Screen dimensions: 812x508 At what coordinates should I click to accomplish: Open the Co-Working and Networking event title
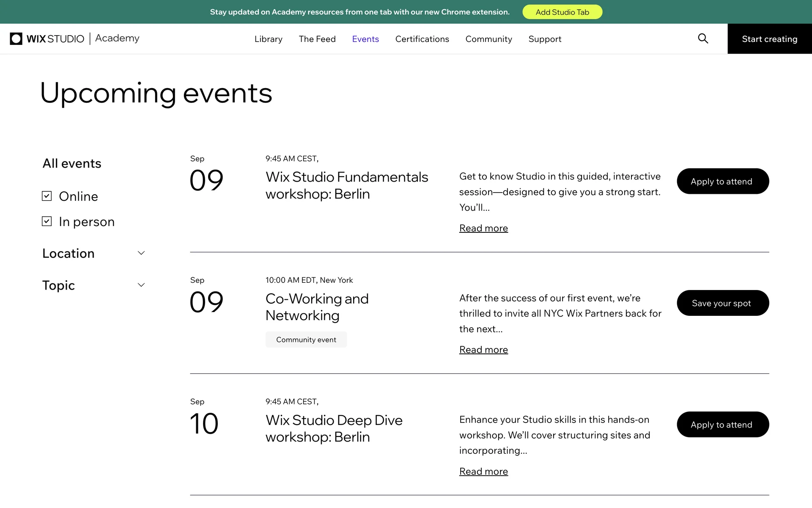[317, 307]
